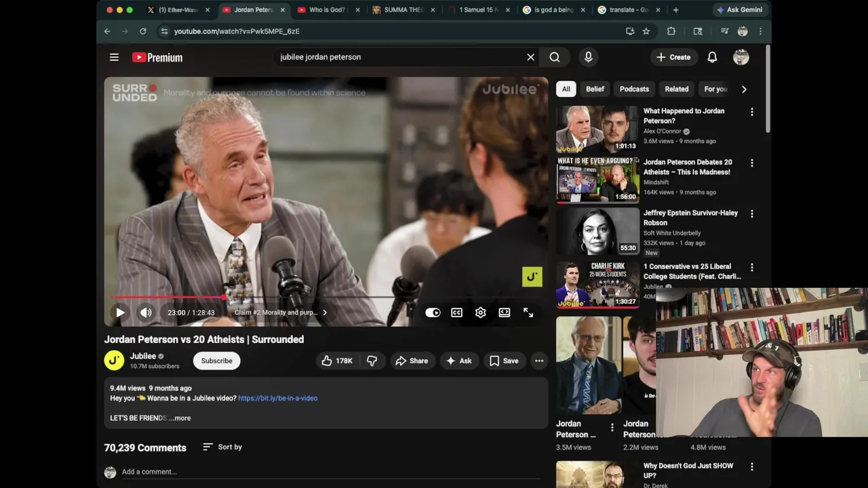The width and height of the screenshot is (868, 488).
Task: Enter full screen mode
Action: 528,312
